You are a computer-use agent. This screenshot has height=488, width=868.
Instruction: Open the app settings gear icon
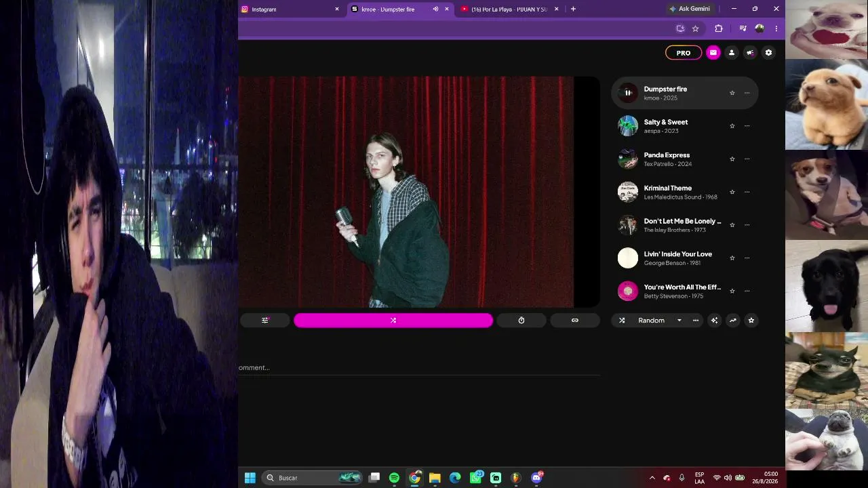tap(768, 53)
